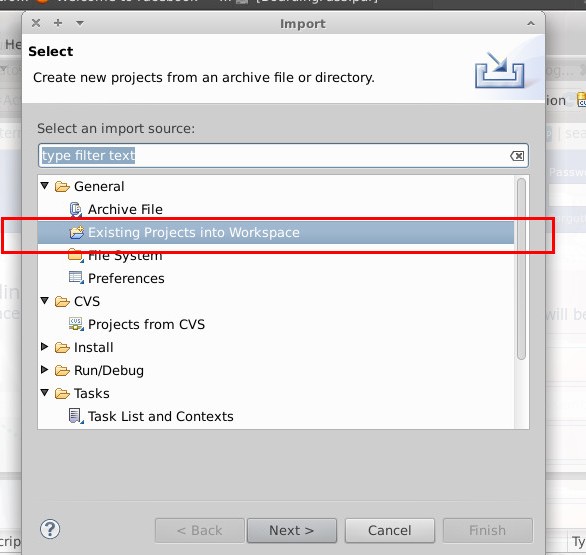This screenshot has width=586, height=555.
Task: Choose the File System folder icon
Action: (75, 255)
